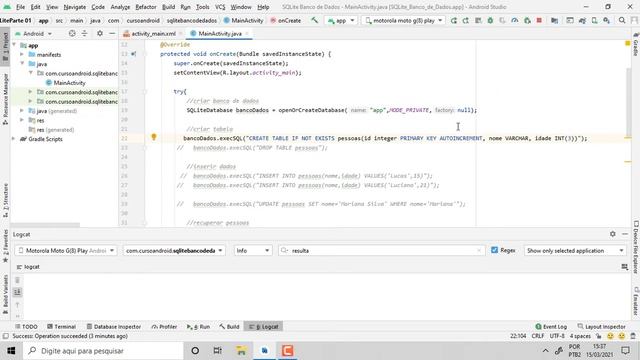This screenshot has width=640, height=360.
Task: Expand the Gradle Scripts node
Action: tap(14, 139)
